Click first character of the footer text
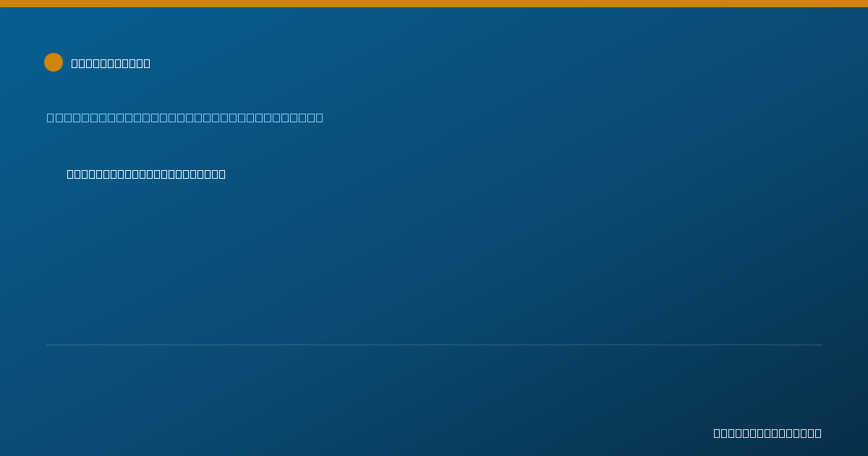This screenshot has width=868, height=456. (717, 433)
